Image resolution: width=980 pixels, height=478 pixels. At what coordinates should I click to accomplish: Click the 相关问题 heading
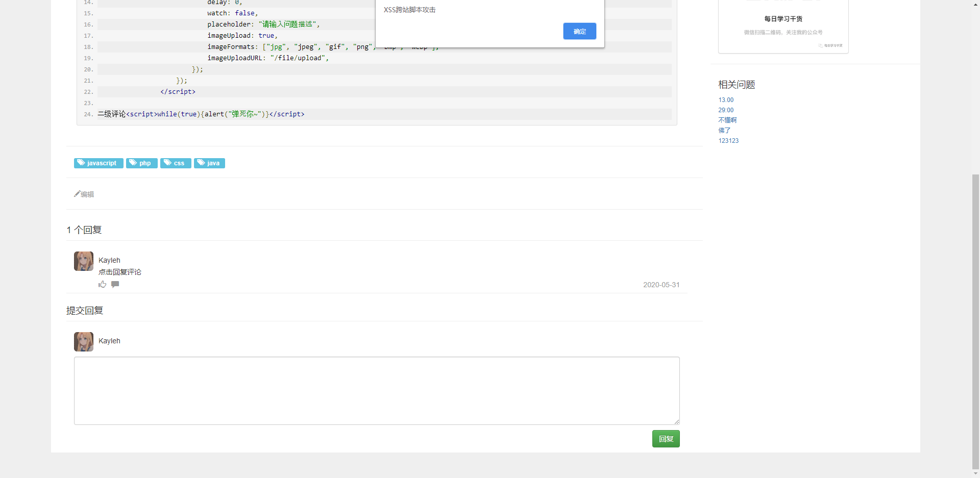737,85
